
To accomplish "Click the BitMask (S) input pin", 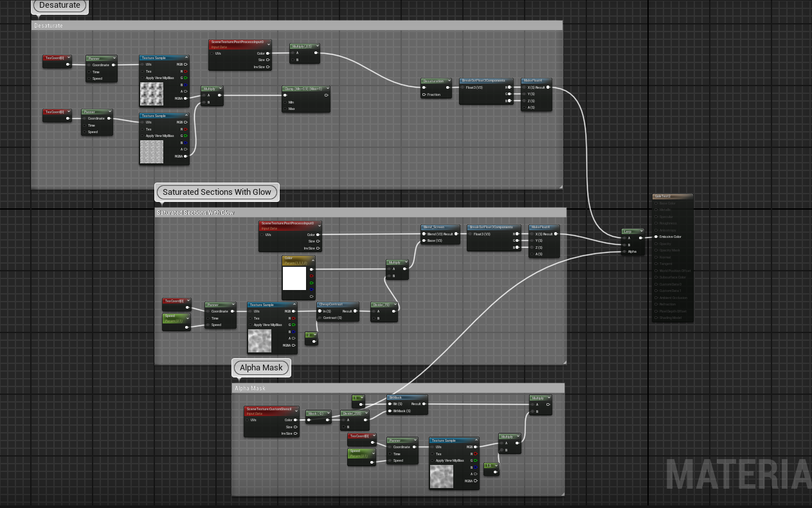I will coord(390,411).
